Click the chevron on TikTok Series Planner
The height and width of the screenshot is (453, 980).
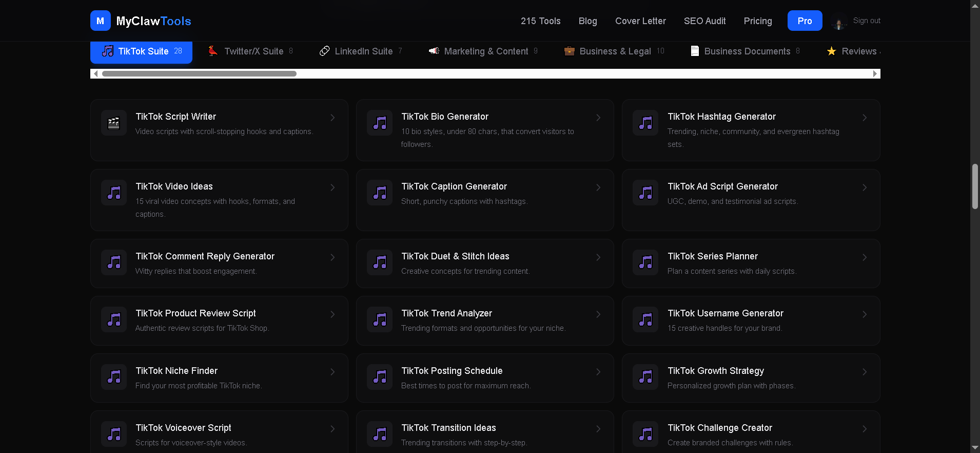[865, 257]
